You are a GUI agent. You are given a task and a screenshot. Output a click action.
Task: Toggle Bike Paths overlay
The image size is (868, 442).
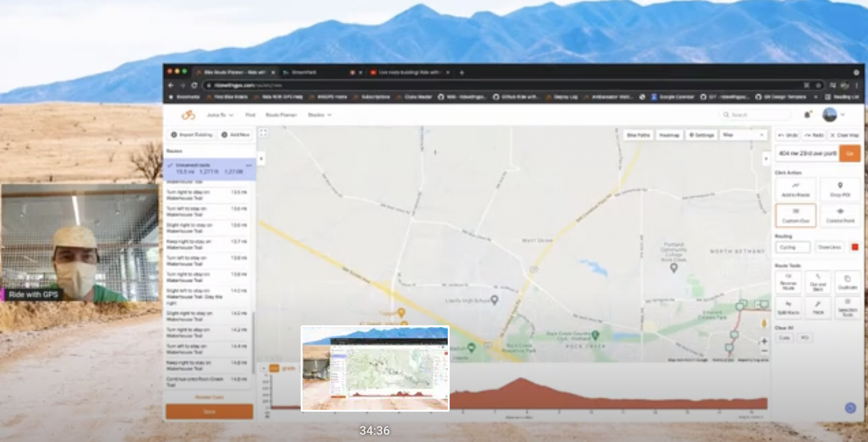click(x=638, y=135)
